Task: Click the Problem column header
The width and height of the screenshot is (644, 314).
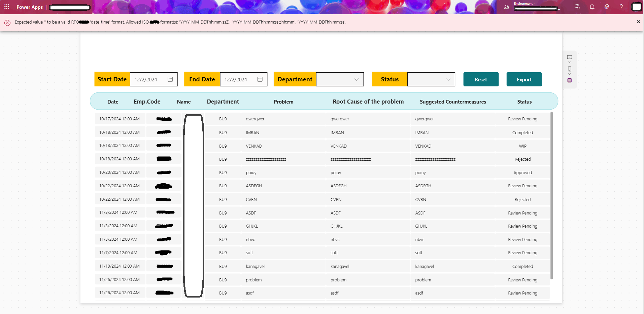Action: [283, 102]
